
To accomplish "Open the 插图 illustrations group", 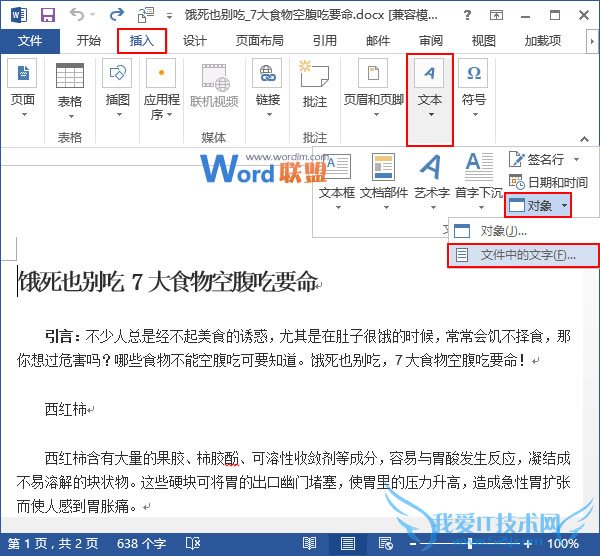I will tap(117, 88).
